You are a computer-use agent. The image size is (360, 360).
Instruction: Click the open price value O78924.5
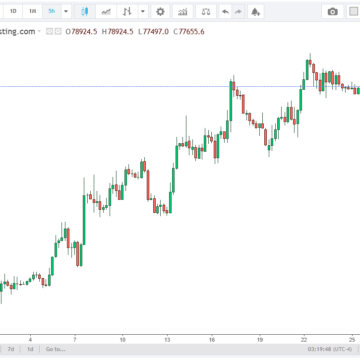(x=81, y=32)
